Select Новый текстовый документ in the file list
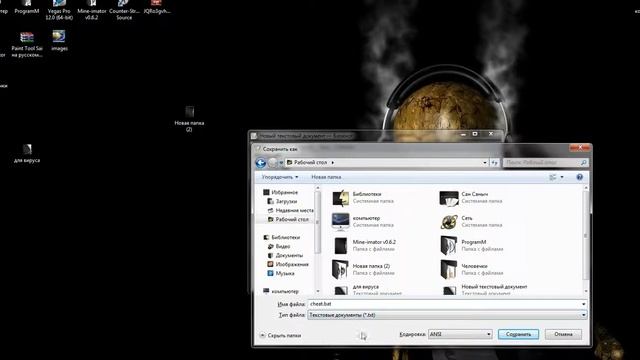 click(486, 290)
